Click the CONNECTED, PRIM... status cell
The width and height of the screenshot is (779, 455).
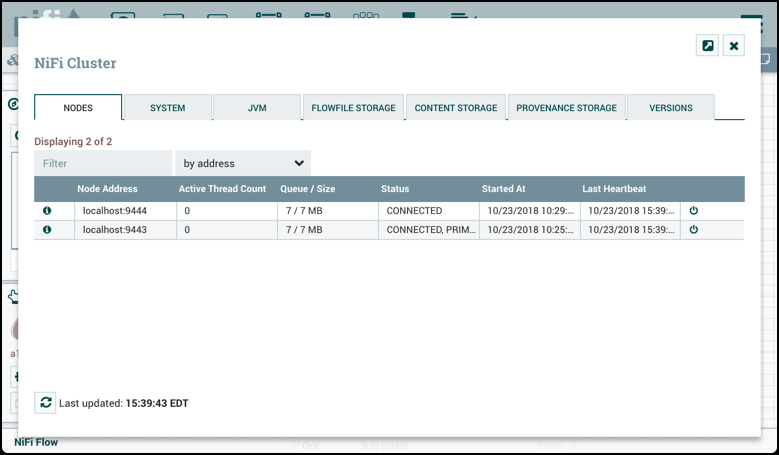click(429, 229)
